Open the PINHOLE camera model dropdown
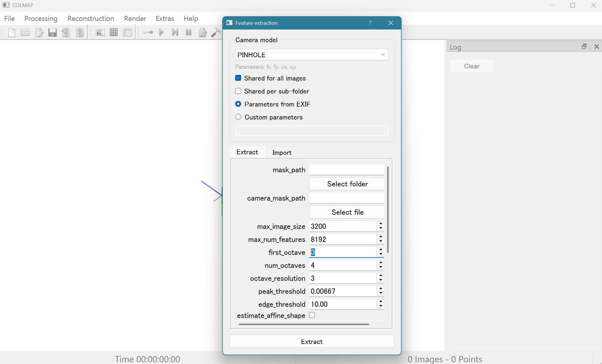Image resolution: width=602 pixels, height=364 pixels. pos(312,55)
